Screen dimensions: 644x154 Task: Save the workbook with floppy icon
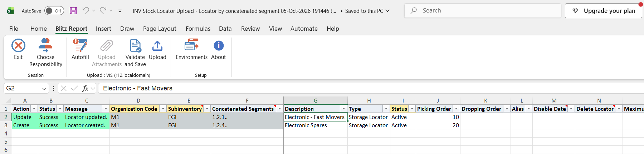coord(73,11)
